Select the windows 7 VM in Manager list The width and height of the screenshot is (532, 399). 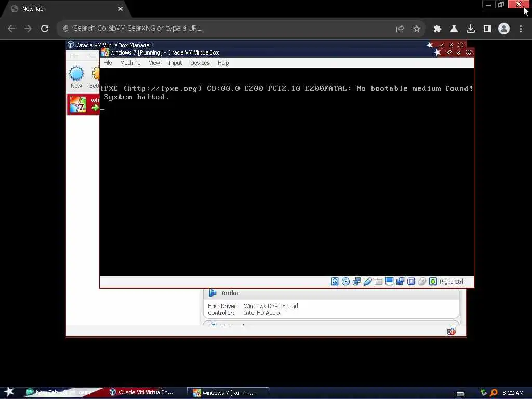[x=84, y=104]
